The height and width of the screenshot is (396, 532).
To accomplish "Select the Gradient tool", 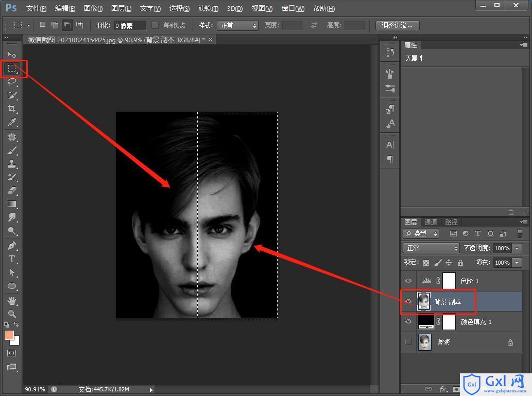I will pos(12,204).
